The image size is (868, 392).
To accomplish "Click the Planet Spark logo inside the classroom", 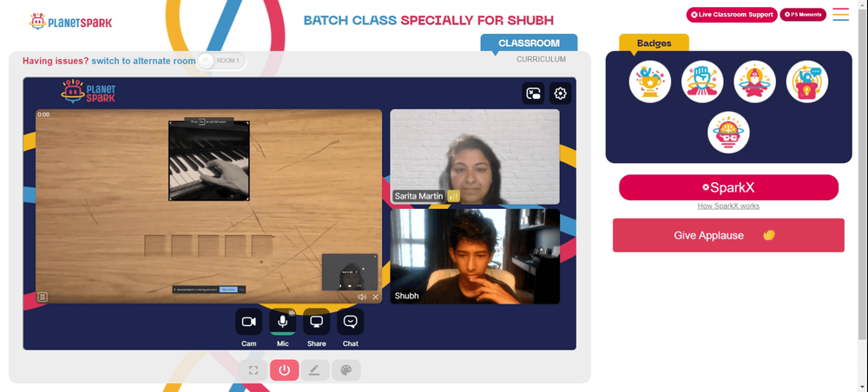I will (x=88, y=92).
